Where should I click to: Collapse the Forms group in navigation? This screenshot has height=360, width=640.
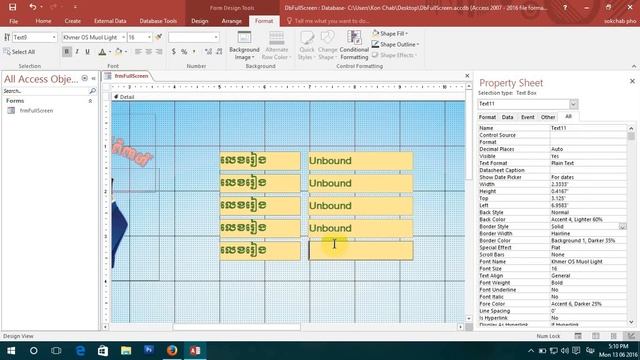coord(90,101)
